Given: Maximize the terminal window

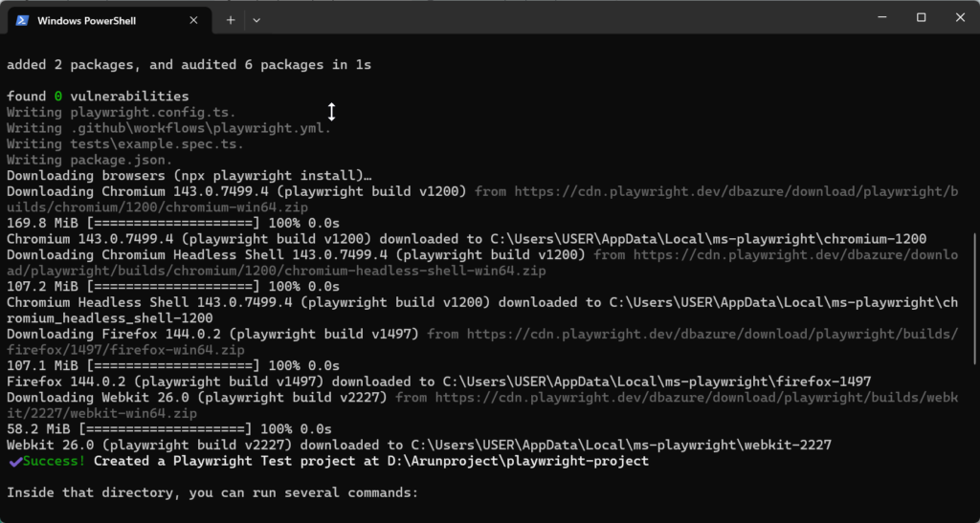Looking at the screenshot, I should click(x=921, y=17).
